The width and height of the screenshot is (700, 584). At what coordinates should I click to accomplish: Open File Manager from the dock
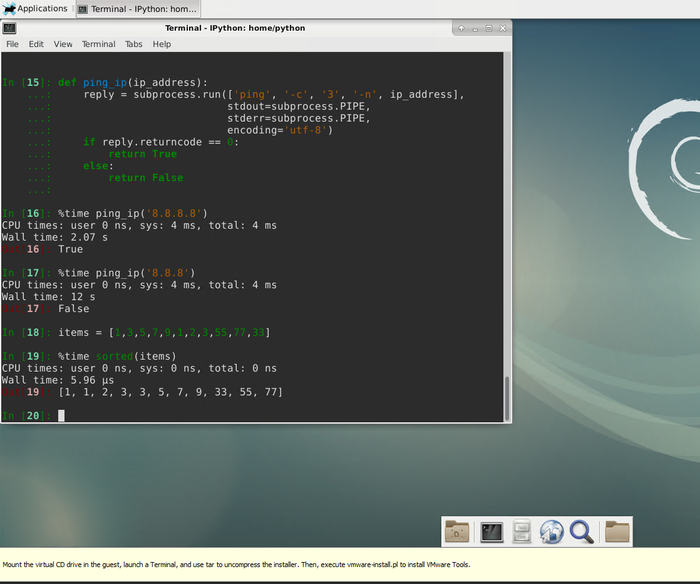pyautogui.click(x=521, y=532)
